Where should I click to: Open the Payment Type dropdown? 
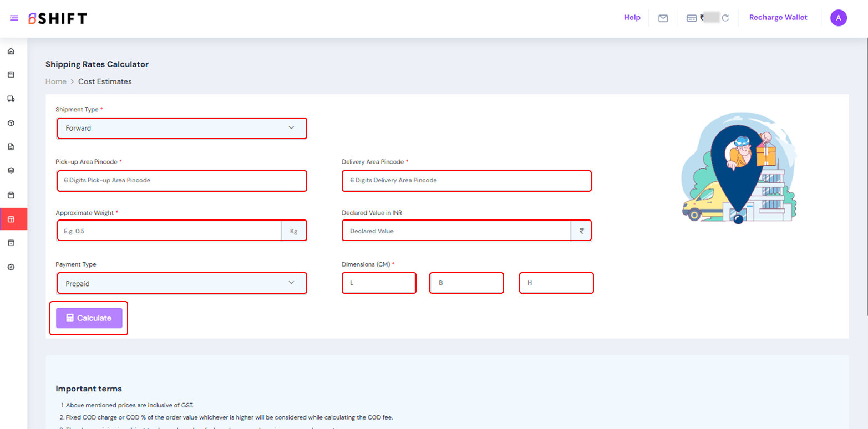pyautogui.click(x=181, y=283)
